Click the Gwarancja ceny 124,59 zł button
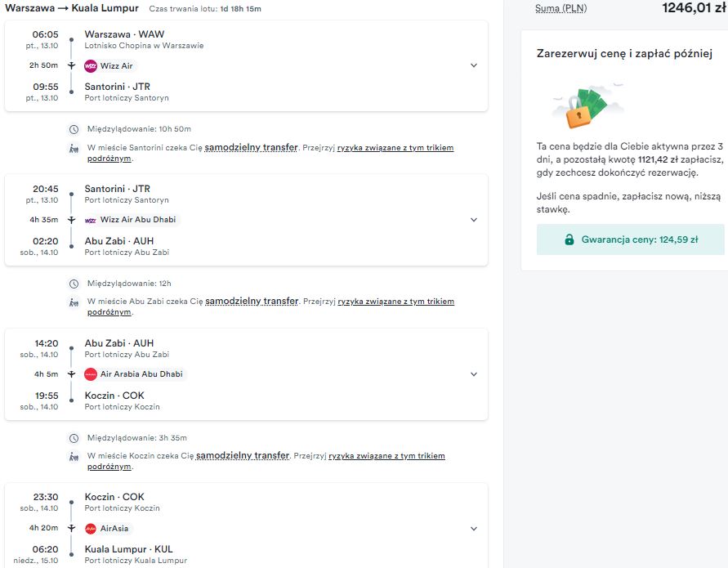The width and height of the screenshot is (728, 568). 631,239
